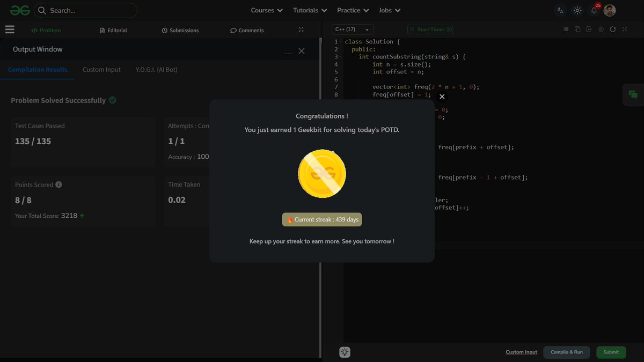This screenshot has height=362, width=644.
Task: Expand the Practice menu
Action: pyautogui.click(x=353, y=10)
